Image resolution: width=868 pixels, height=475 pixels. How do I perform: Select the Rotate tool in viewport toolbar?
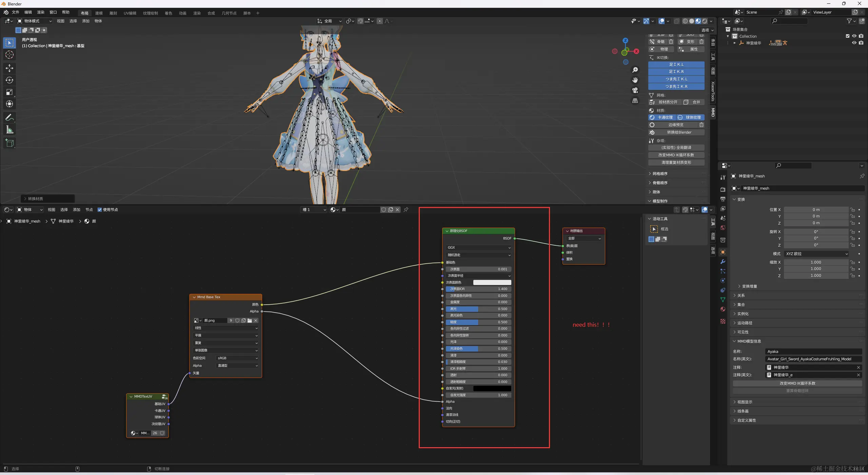[9, 80]
